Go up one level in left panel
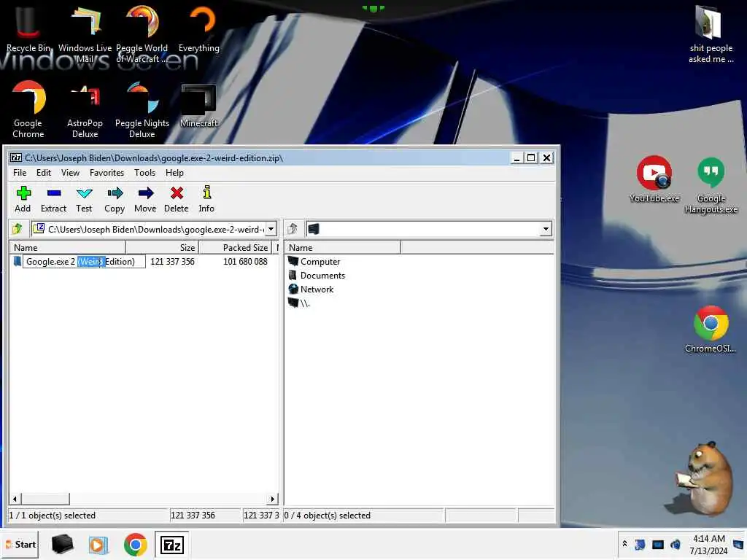 click(18, 229)
